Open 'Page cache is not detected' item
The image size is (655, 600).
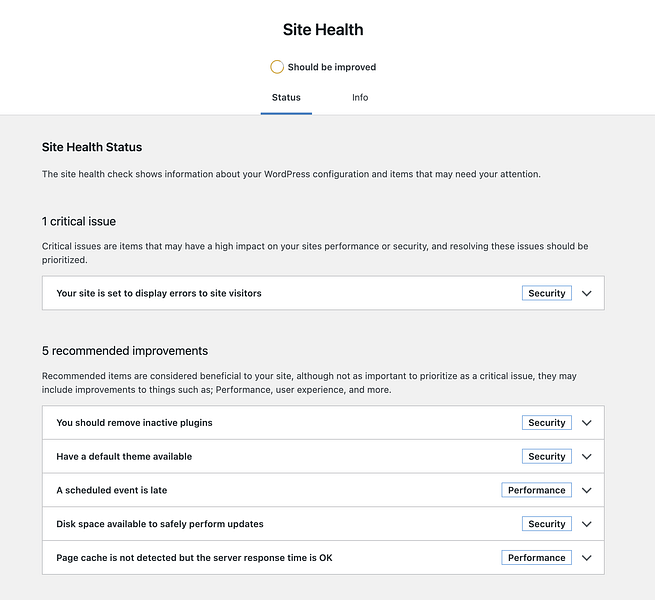tap(194, 558)
